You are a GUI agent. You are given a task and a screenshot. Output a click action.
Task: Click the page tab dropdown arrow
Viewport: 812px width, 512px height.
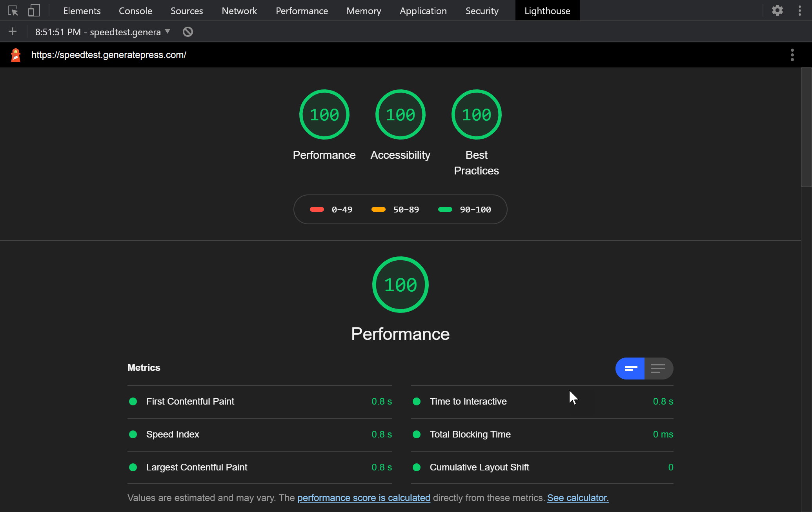click(x=169, y=32)
